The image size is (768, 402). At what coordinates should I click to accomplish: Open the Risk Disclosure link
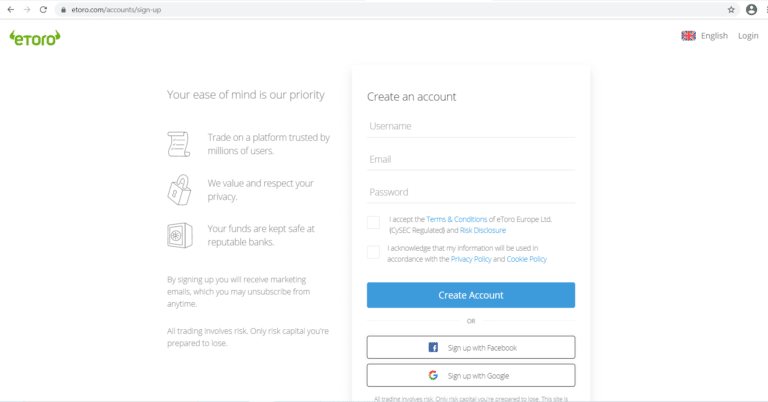[x=483, y=230]
